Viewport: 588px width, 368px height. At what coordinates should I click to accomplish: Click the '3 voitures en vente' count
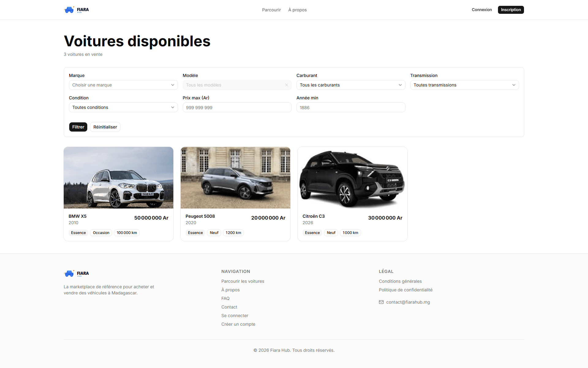tap(83, 54)
